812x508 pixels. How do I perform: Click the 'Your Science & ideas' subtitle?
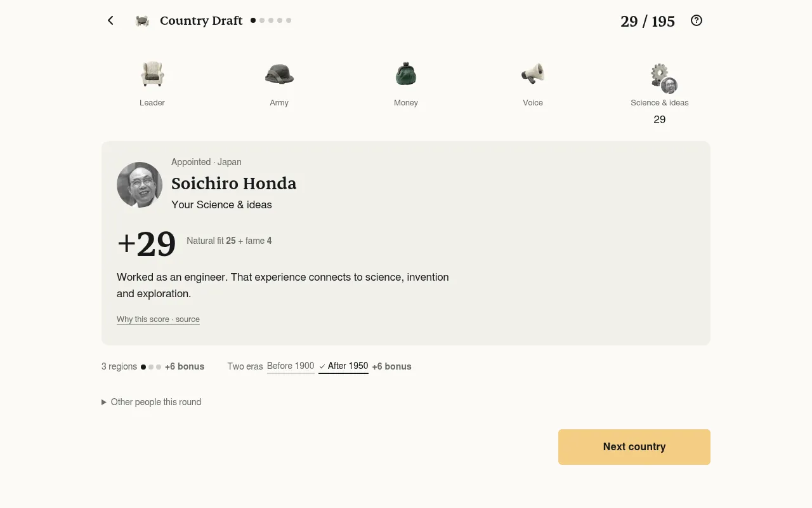pyautogui.click(x=221, y=204)
